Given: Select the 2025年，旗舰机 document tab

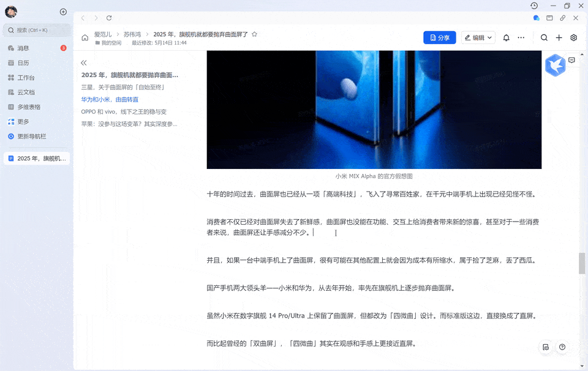Looking at the screenshot, I should click(x=37, y=158).
